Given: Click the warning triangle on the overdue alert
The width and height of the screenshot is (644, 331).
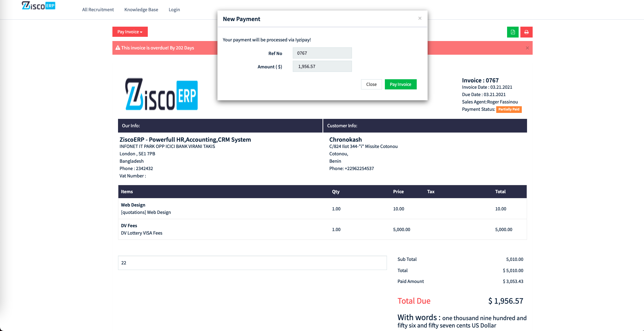Looking at the screenshot, I should tap(118, 48).
